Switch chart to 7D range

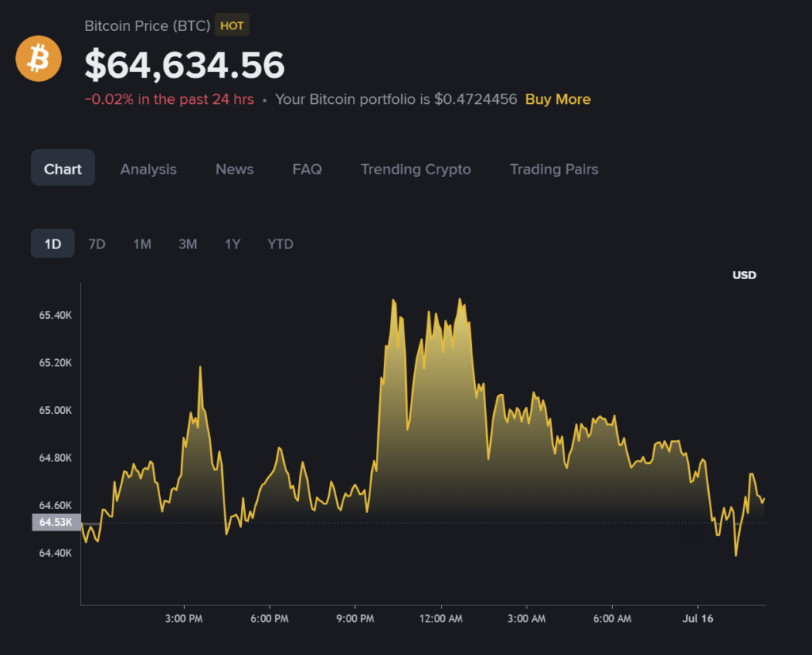(x=97, y=244)
